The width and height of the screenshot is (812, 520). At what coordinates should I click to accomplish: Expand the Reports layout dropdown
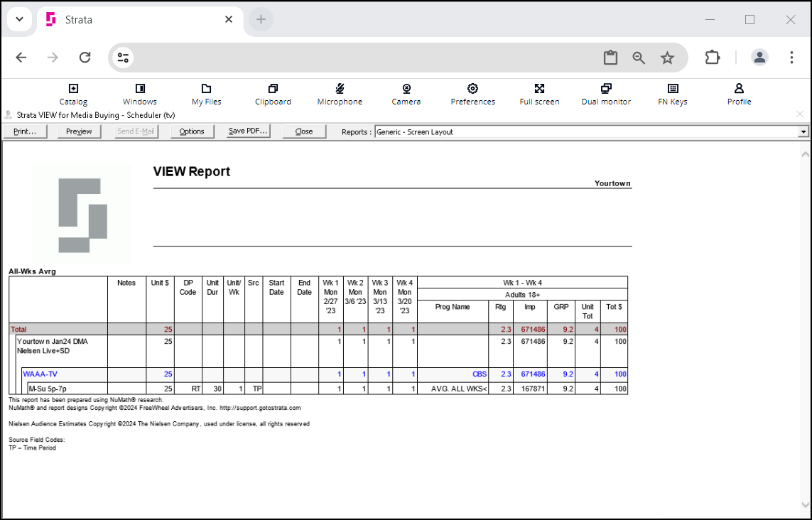tap(803, 132)
